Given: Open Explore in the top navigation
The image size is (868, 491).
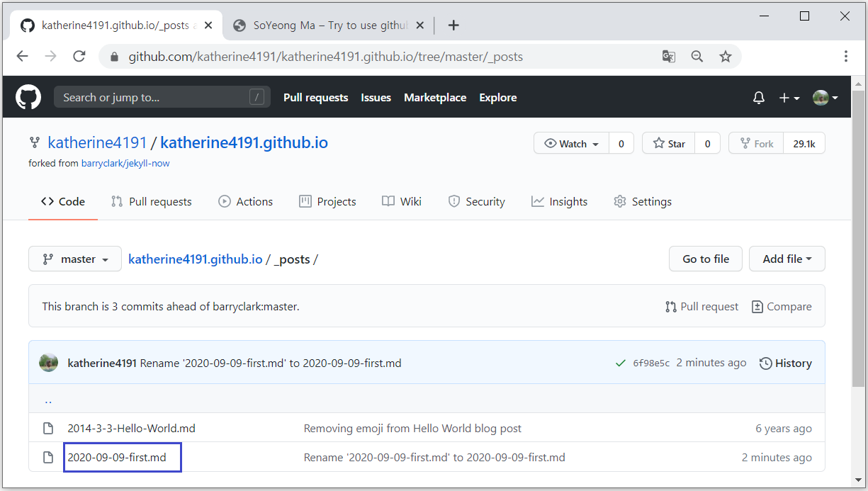Looking at the screenshot, I should click(x=498, y=98).
